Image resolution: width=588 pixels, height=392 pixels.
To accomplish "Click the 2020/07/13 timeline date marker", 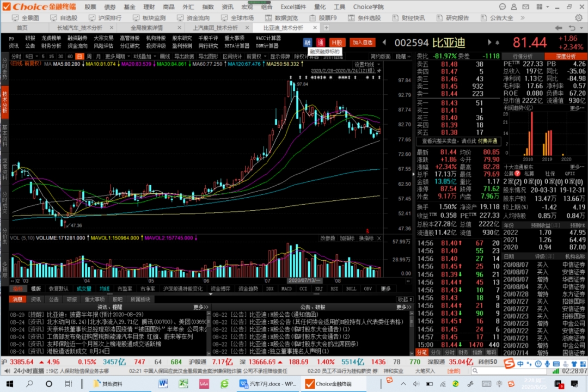I will (304, 280).
